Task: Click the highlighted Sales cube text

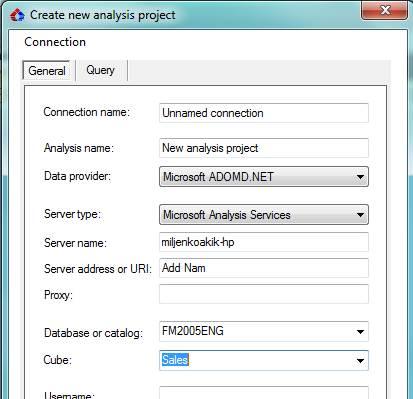Action: (175, 360)
